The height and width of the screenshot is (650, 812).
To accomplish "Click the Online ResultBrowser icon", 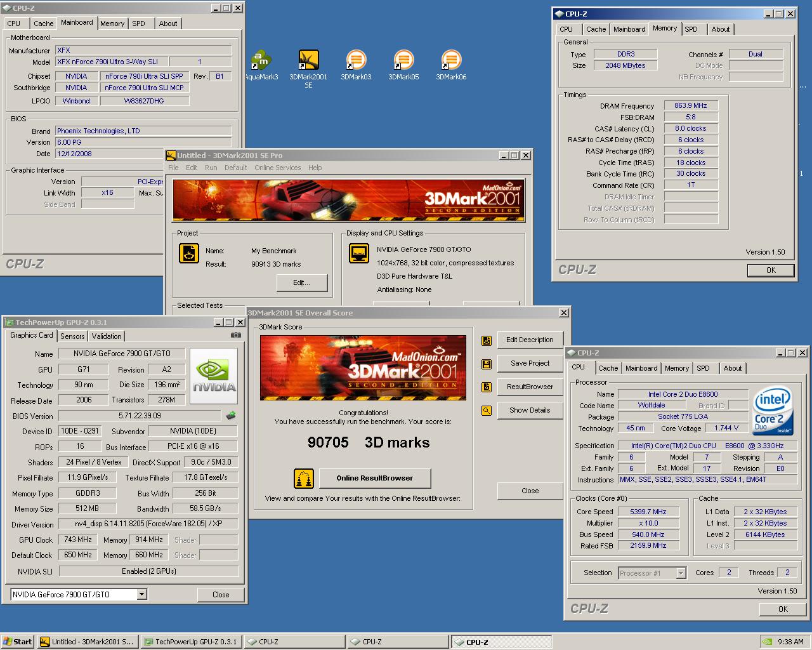I will 304,478.
